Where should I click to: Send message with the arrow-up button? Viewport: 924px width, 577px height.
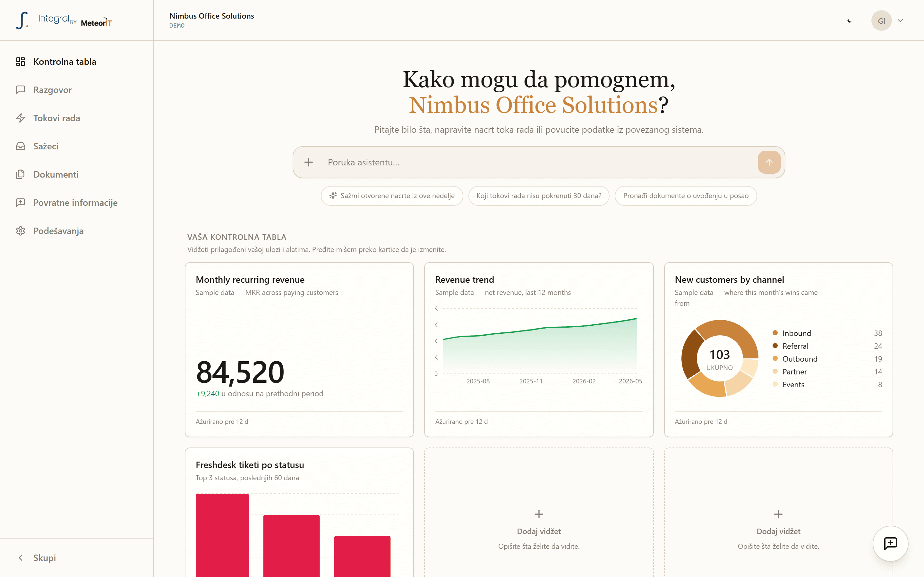click(x=769, y=162)
